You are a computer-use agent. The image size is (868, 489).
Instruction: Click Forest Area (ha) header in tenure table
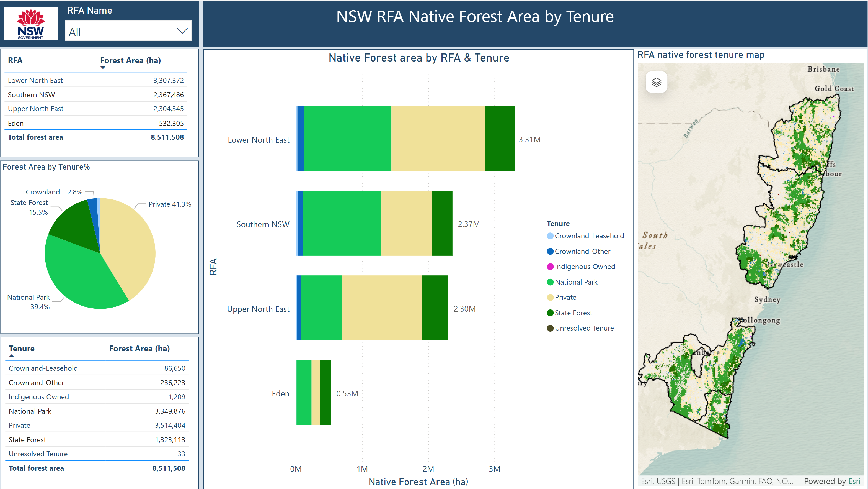(x=139, y=349)
